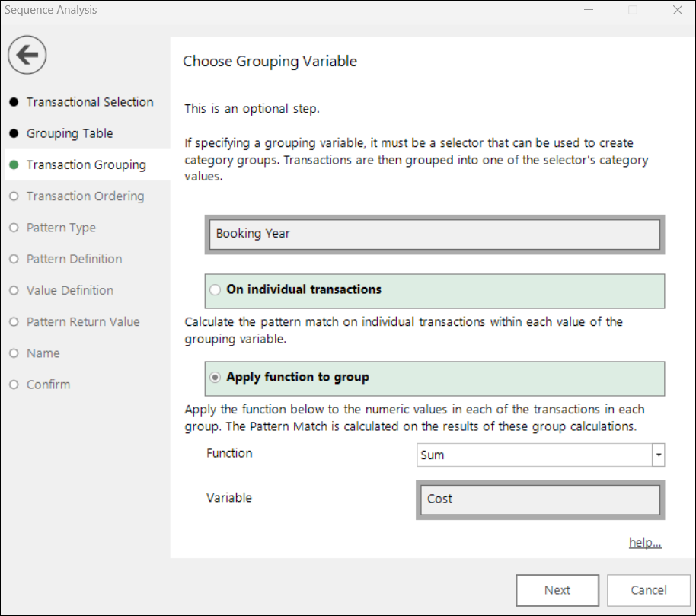Open the help link
Screen dimensions: 696x616
click(x=645, y=542)
